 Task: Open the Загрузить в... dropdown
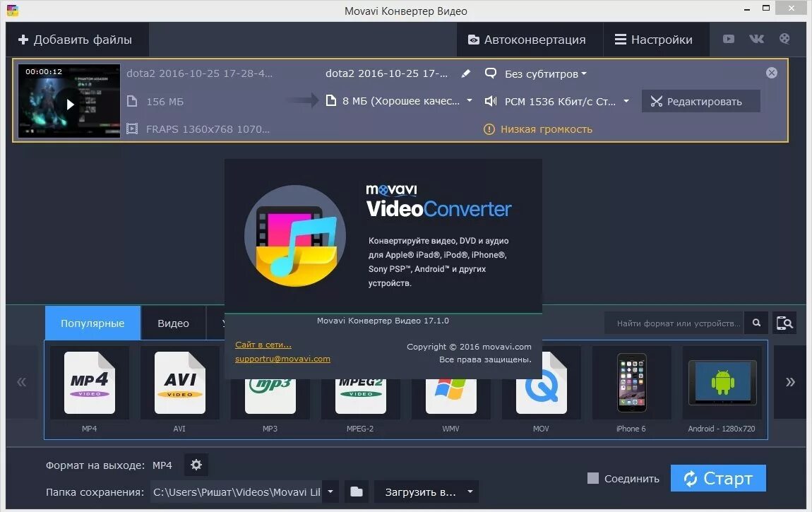pos(426,492)
